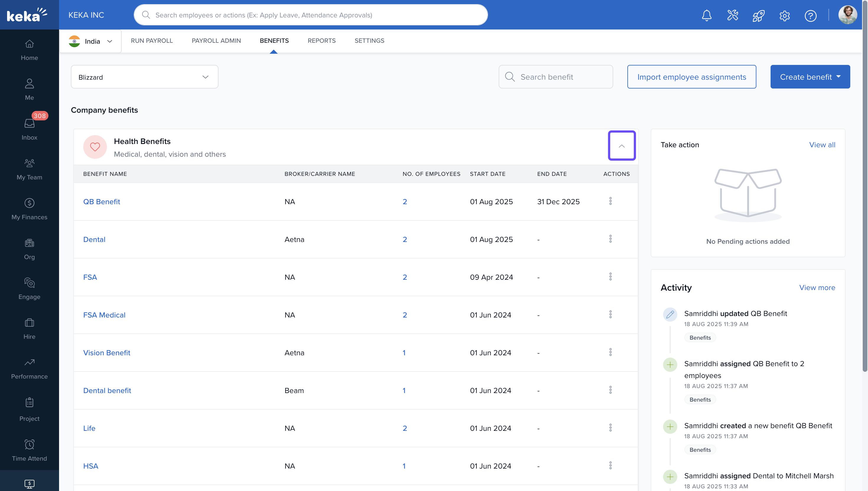Expand the India country selector
Viewport: 868px width, 491px height.
(x=90, y=41)
